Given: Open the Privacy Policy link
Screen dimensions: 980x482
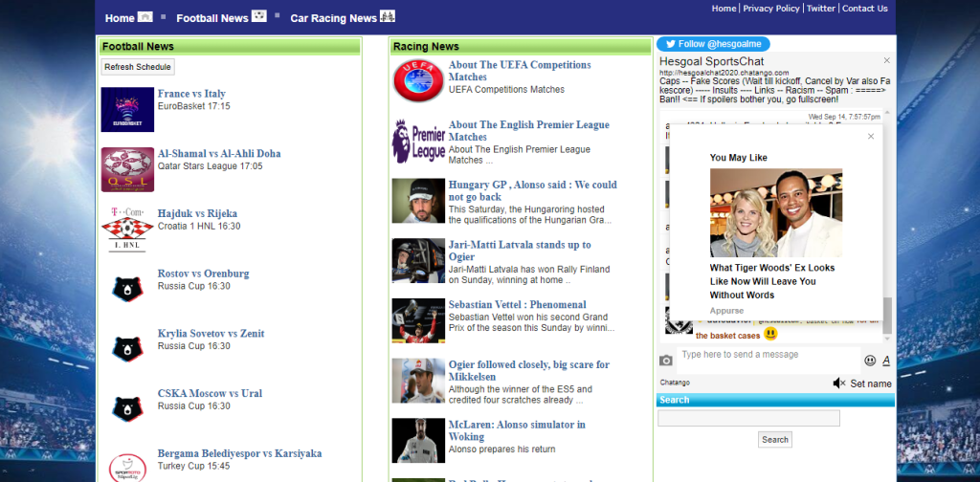Looking at the screenshot, I should (771, 8).
